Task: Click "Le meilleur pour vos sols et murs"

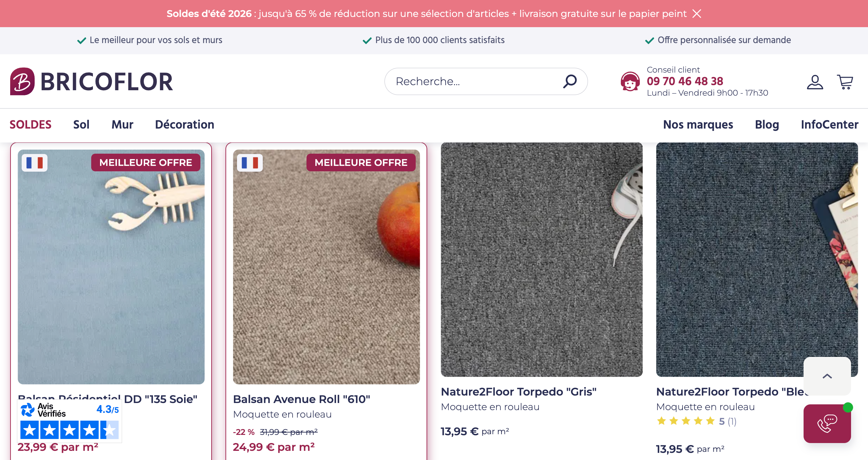Action: click(x=156, y=40)
